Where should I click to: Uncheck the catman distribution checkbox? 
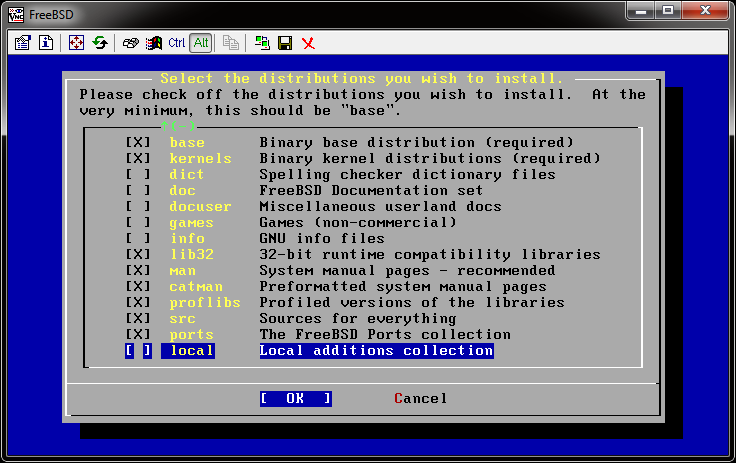pyautogui.click(x=138, y=286)
